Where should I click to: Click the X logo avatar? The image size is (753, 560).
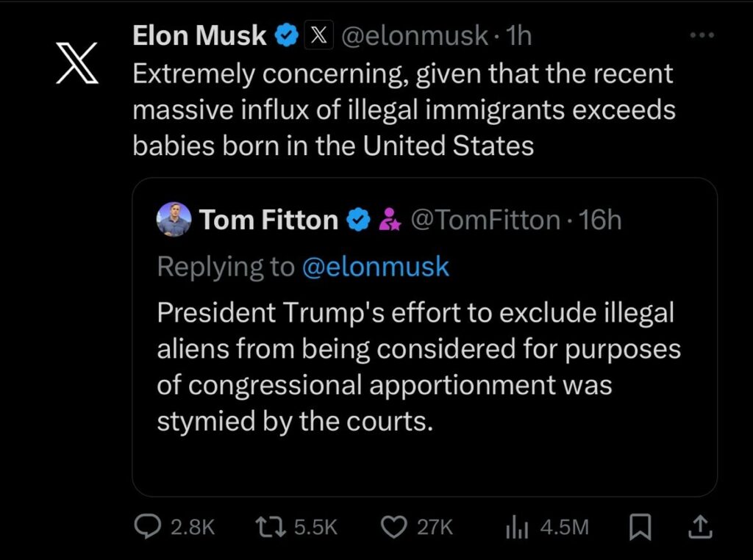point(77,62)
